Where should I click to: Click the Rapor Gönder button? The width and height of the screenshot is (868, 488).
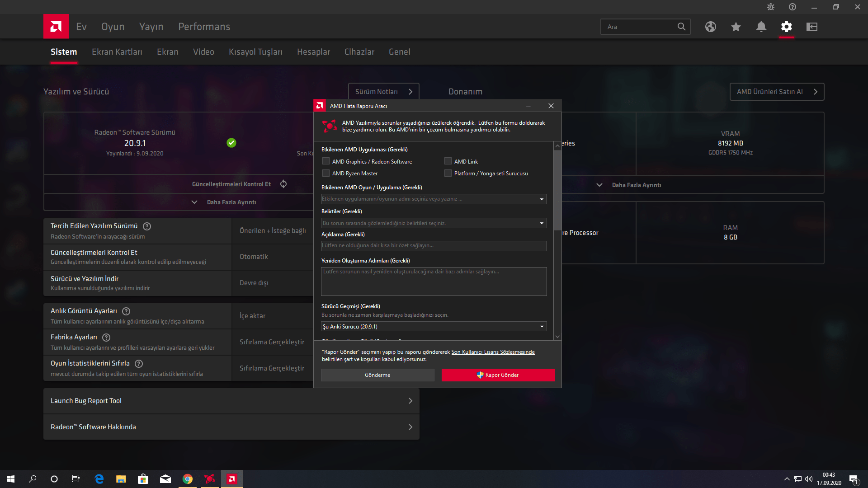click(x=498, y=375)
